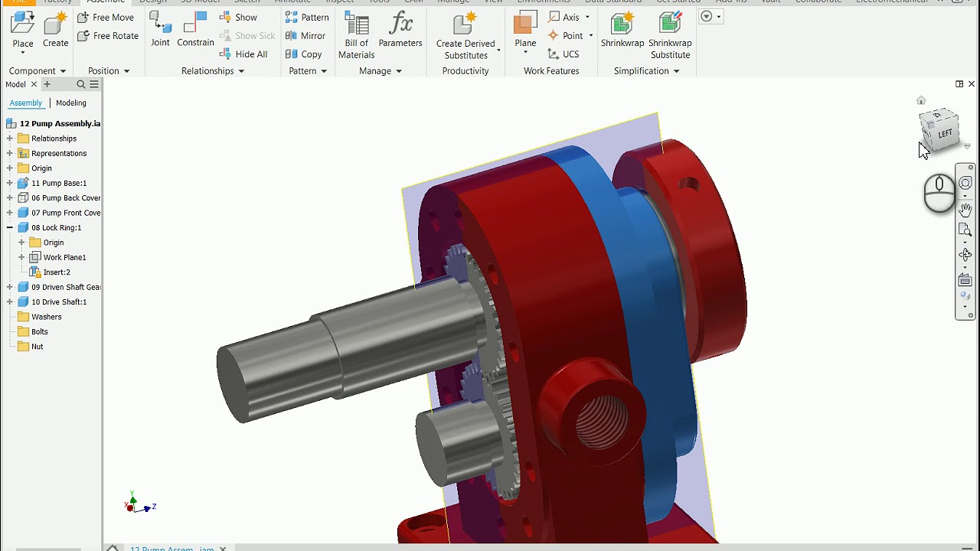Click Create Derived Substitutes
This screenshot has width=980, height=551.
point(465,35)
